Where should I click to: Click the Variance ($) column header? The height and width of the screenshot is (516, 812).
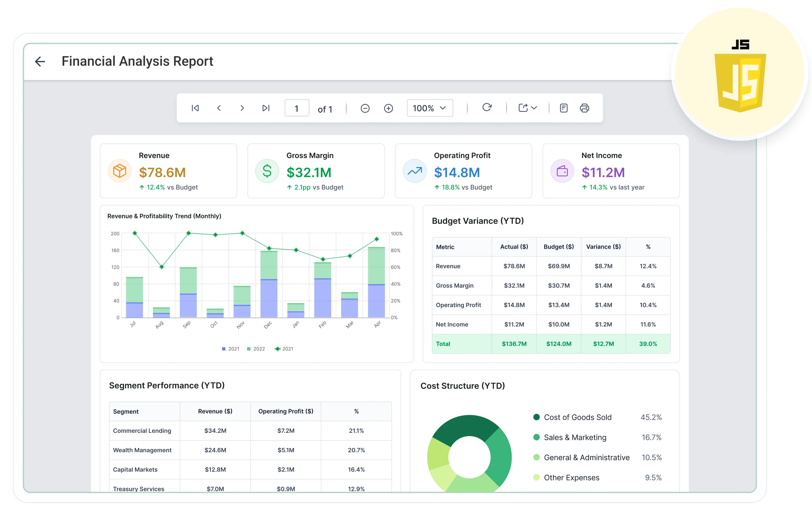[x=603, y=247]
